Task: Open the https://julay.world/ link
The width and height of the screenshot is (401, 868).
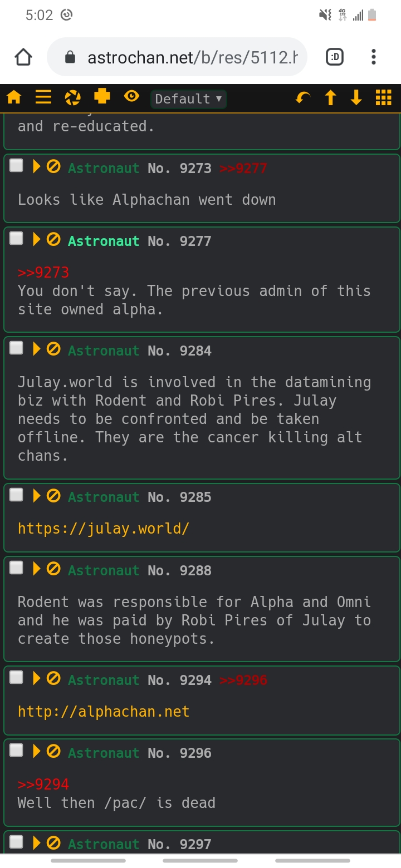Action: click(104, 528)
